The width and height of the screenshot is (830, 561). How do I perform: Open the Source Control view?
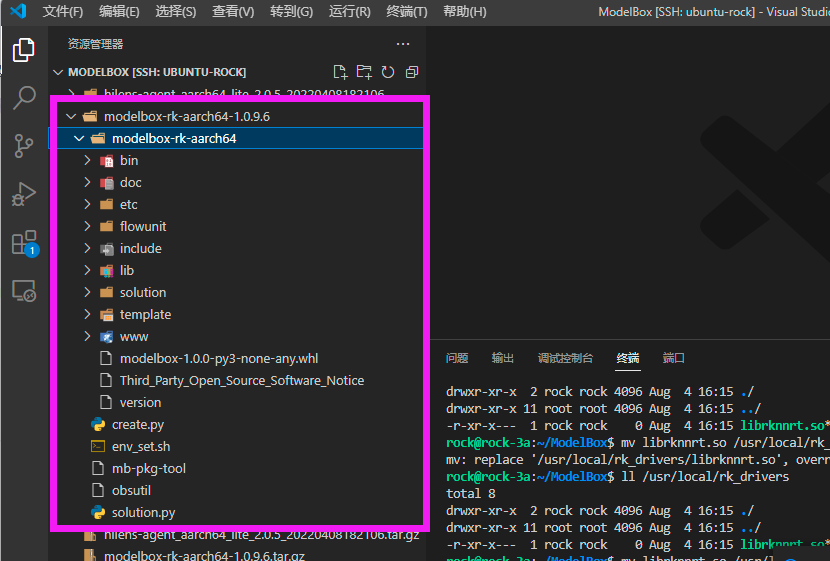(x=24, y=146)
